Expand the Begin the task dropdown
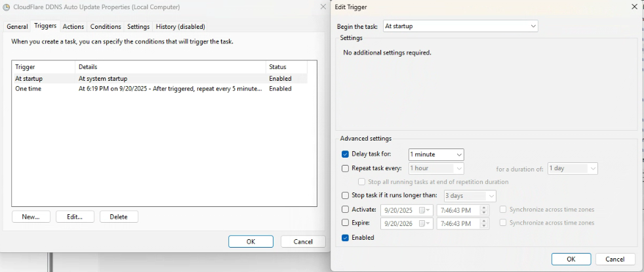The width and height of the screenshot is (644, 272). click(460, 26)
